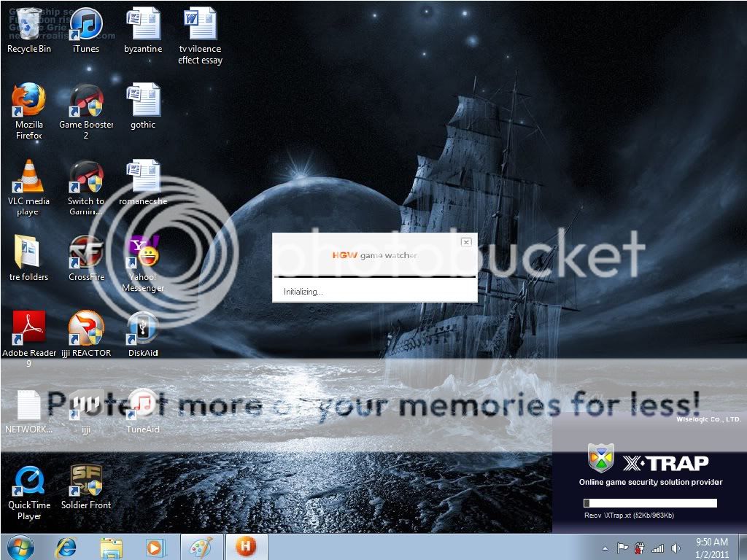Close the HGW game watcher dialog
This screenshot has height=560, width=747.
tap(465, 241)
